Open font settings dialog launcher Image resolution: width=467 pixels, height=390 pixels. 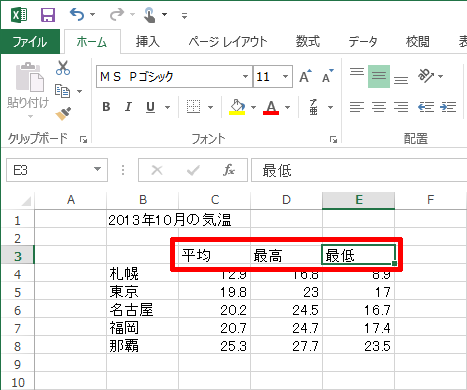(x=333, y=140)
